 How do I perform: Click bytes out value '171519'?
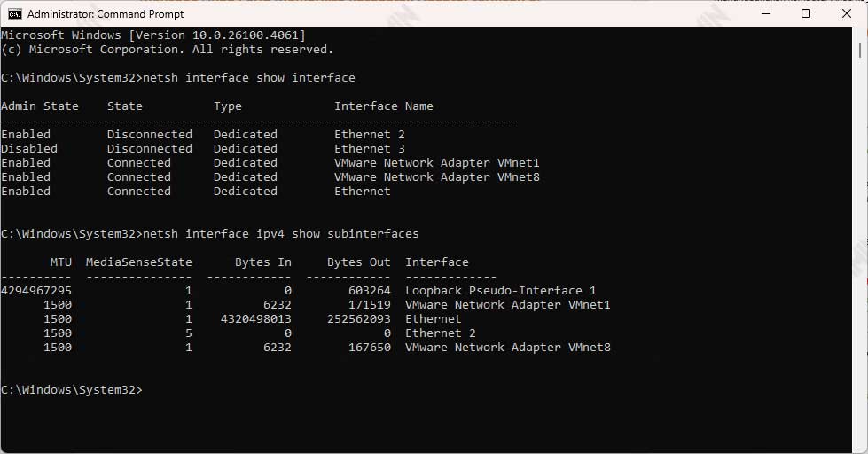point(369,304)
